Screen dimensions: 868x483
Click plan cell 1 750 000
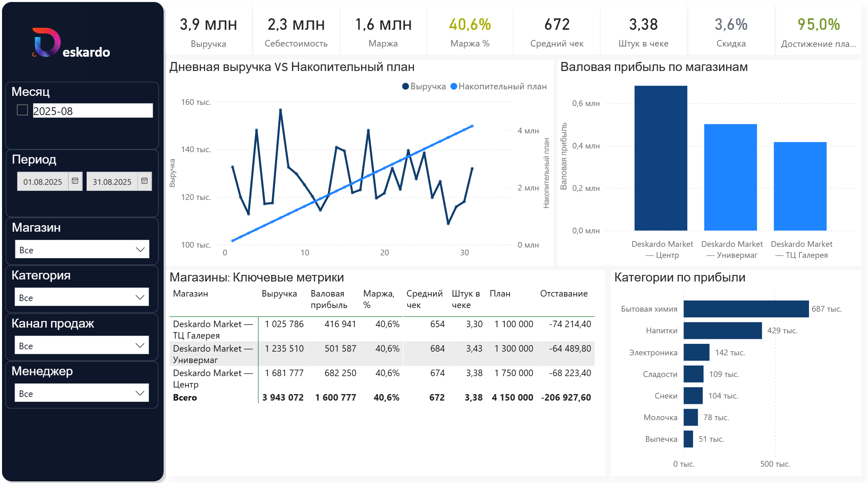point(514,373)
